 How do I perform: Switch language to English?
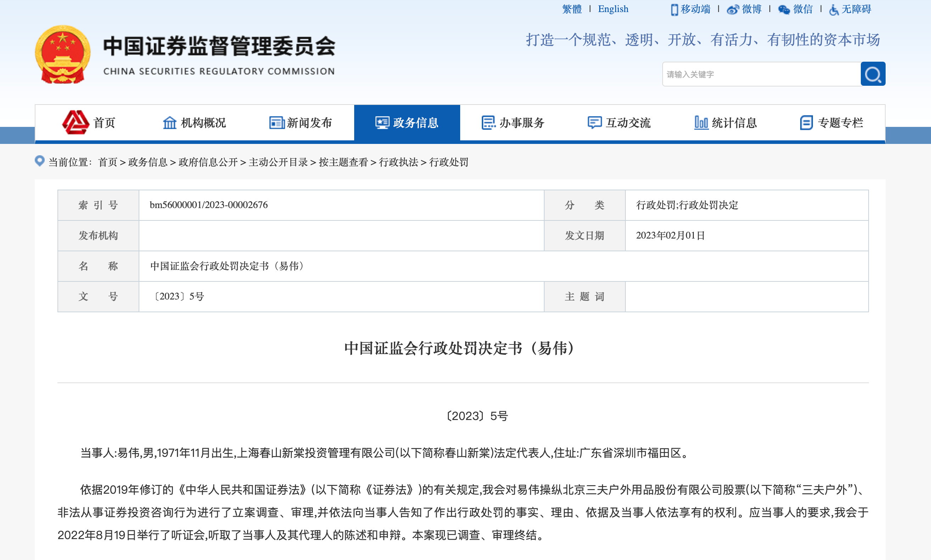click(x=613, y=9)
